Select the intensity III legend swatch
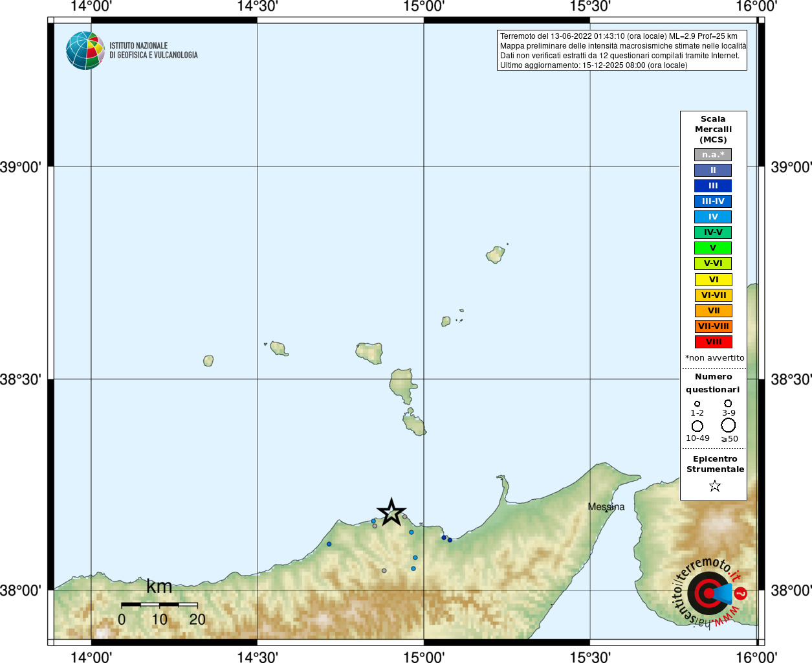The image size is (812, 663). (x=713, y=186)
